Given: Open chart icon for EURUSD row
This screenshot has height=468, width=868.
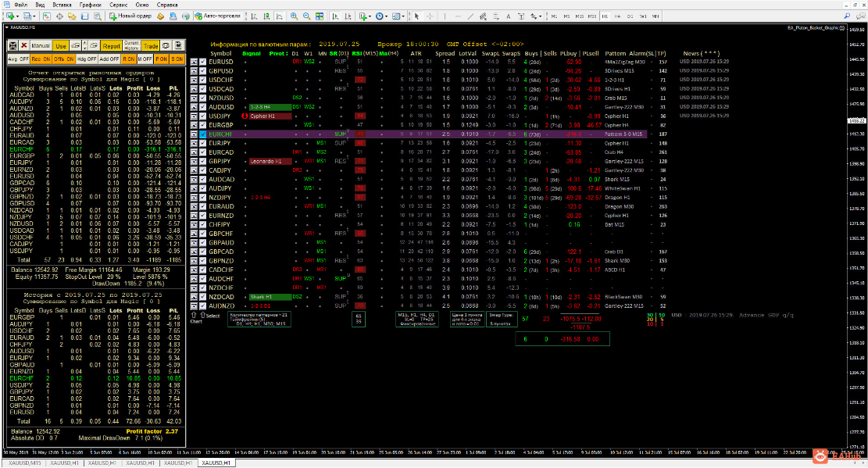Looking at the screenshot, I should [x=194, y=62].
